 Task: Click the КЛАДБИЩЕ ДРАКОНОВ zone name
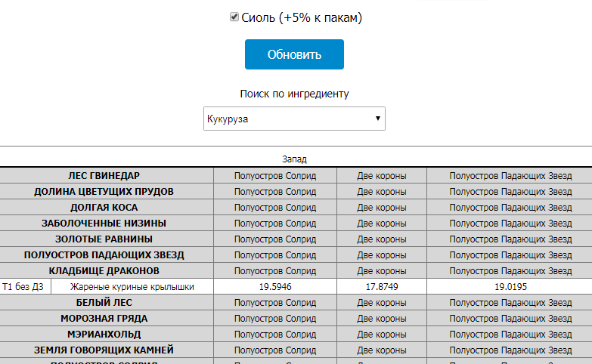[x=104, y=271]
